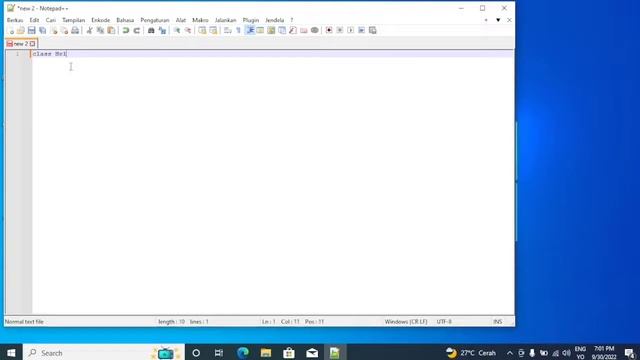Click the Close All toolbar icon
Viewport: 640px width, 360px height.
point(64,31)
